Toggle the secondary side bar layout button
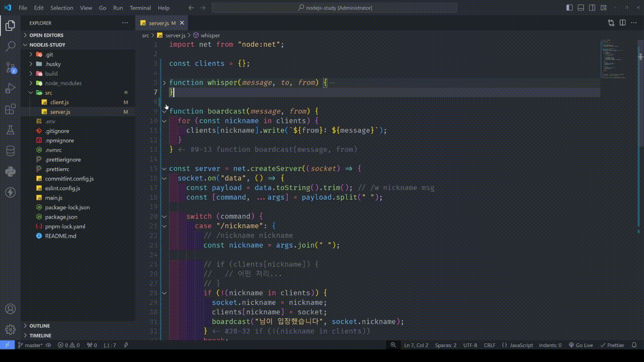The height and width of the screenshot is (362, 644). pyautogui.click(x=592, y=8)
